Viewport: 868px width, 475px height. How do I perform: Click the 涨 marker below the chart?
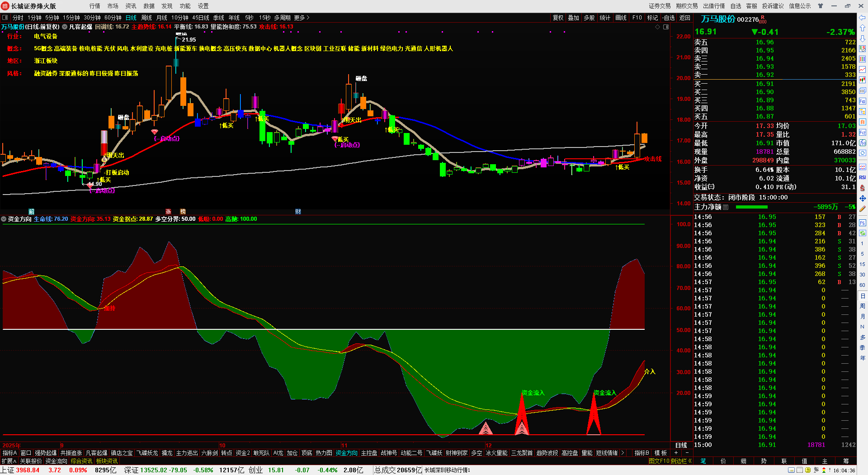[x=169, y=212]
